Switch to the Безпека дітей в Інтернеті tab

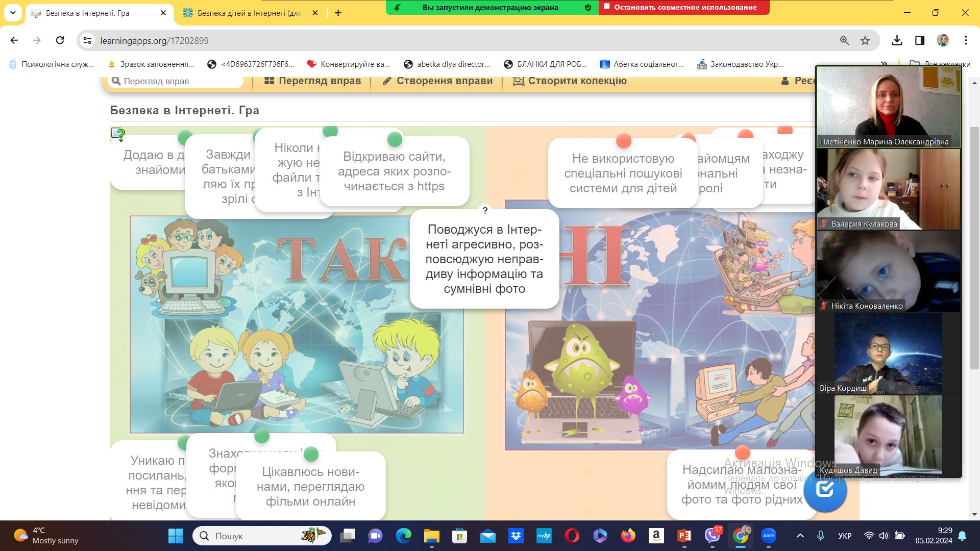click(249, 13)
